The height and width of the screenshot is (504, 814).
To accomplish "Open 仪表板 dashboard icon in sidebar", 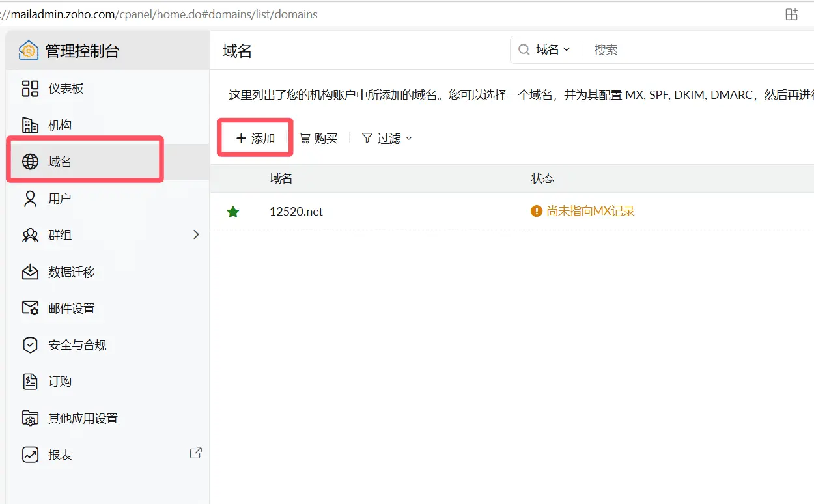I will pos(30,89).
